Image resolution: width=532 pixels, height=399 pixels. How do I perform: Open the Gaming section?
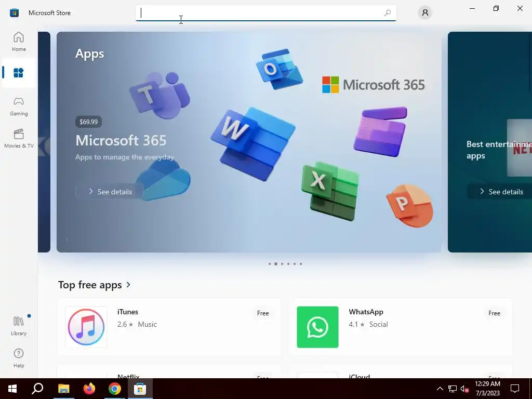click(x=19, y=107)
